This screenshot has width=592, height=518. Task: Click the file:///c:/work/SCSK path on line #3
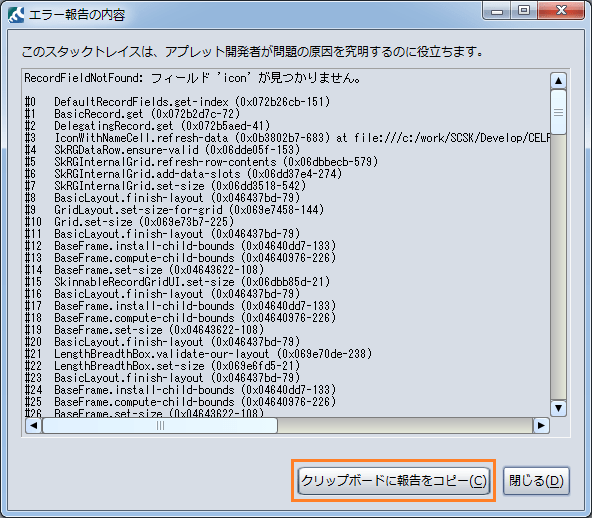[x=452, y=138]
